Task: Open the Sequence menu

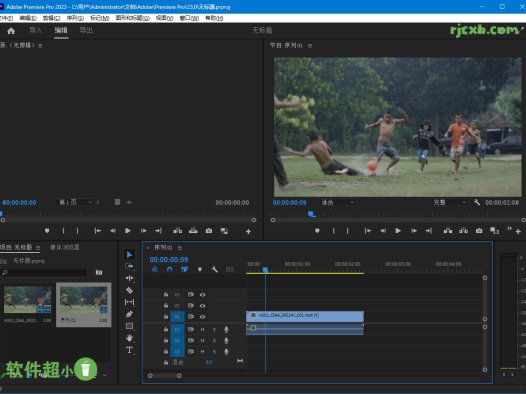Action: coord(75,18)
